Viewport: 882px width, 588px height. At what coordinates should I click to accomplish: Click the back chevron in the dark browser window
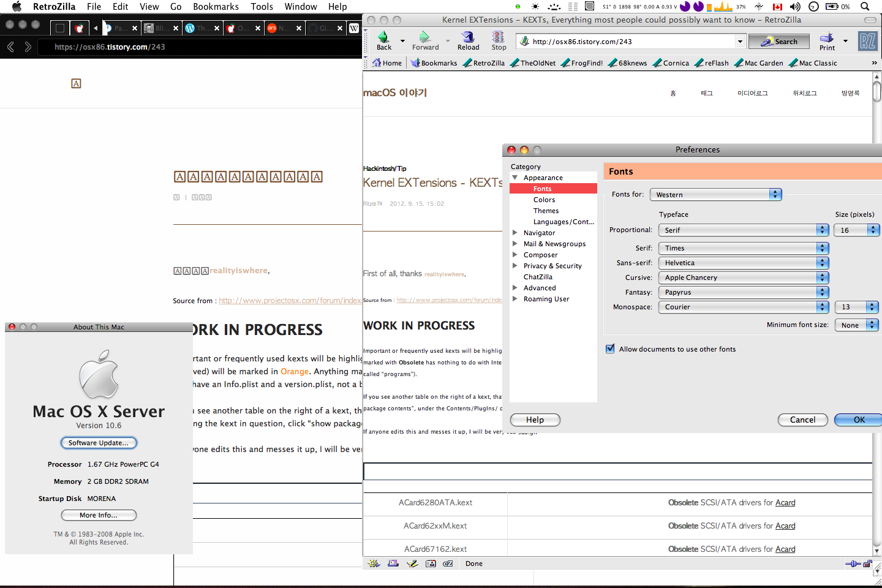(10, 47)
